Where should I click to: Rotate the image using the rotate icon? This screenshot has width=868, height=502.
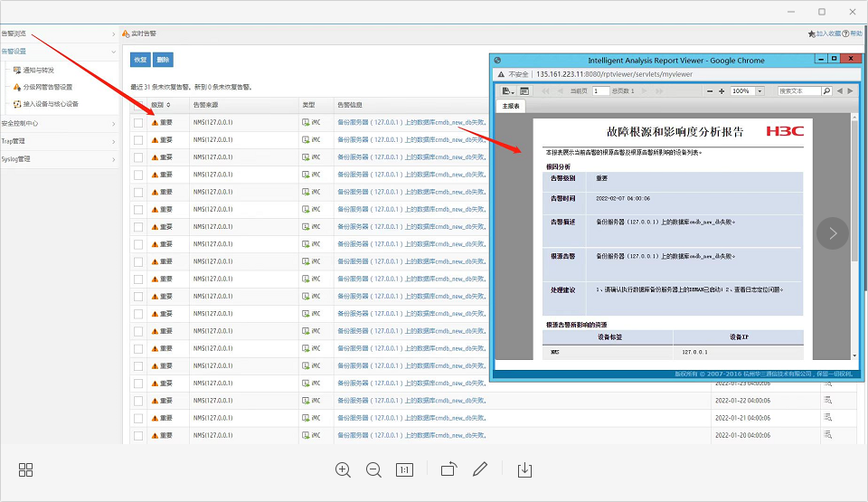point(449,469)
